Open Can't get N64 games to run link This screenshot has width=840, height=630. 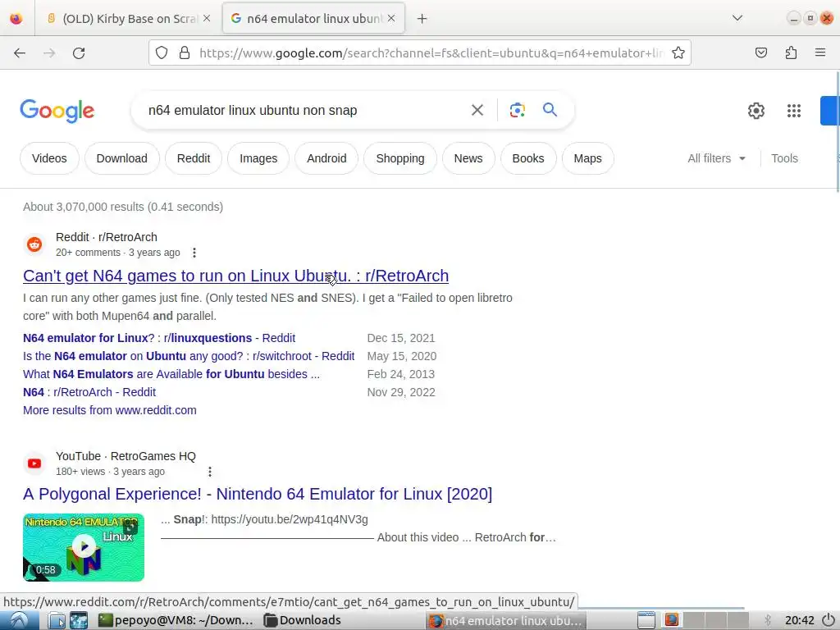pos(235,276)
